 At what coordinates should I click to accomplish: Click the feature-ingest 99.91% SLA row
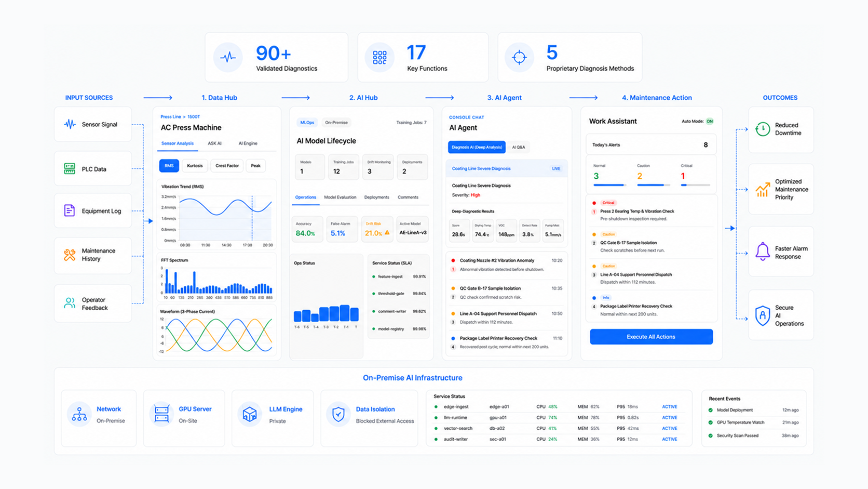(399, 276)
